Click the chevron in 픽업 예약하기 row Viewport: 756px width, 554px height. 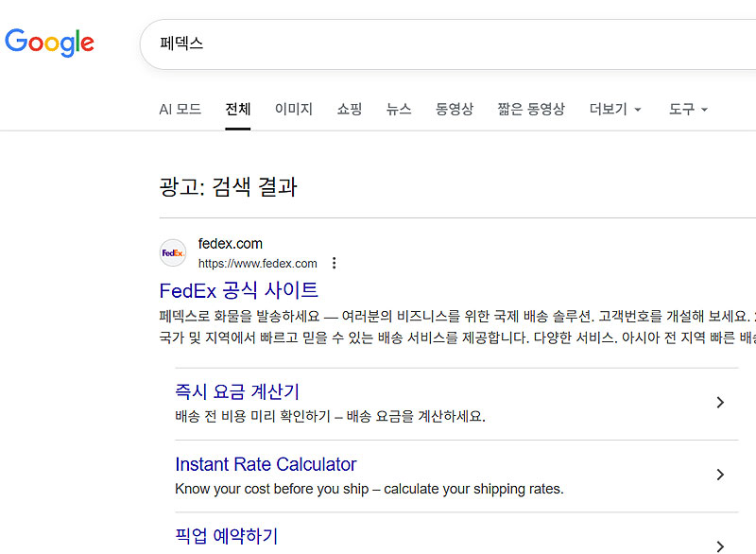[x=720, y=546]
